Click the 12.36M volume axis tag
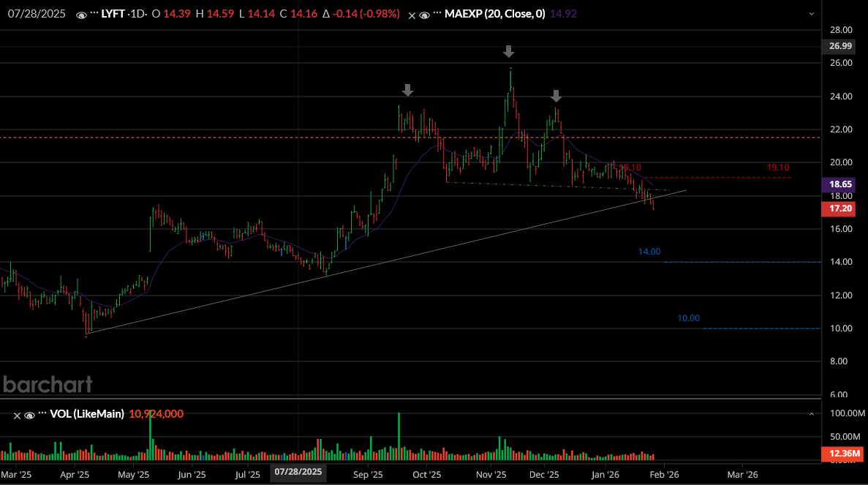868x485 pixels. pyautogui.click(x=844, y=454)
